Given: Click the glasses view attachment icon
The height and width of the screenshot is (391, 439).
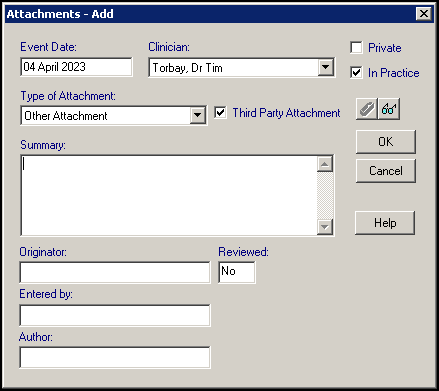Looking at the screenshot, I should (389, 109).
